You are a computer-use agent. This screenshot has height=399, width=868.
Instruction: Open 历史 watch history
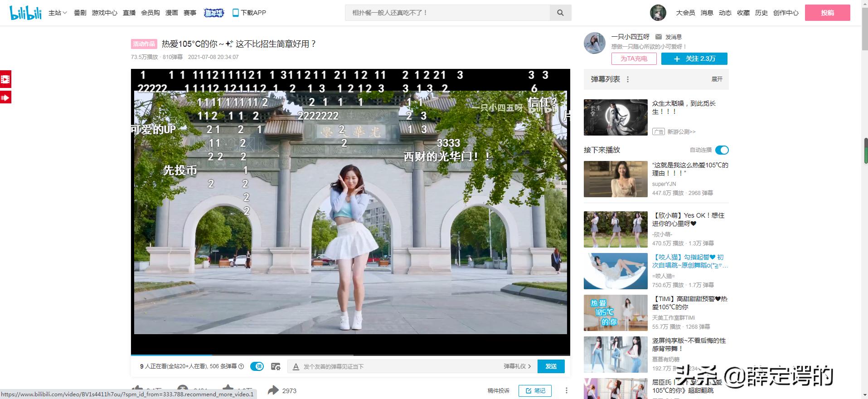click(x=761, y=13)
